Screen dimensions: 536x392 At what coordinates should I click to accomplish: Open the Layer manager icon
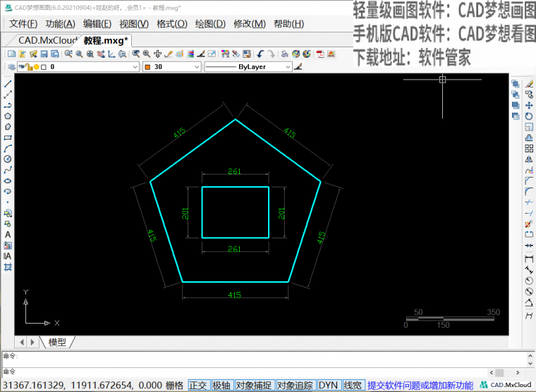(x=11, y=67)
